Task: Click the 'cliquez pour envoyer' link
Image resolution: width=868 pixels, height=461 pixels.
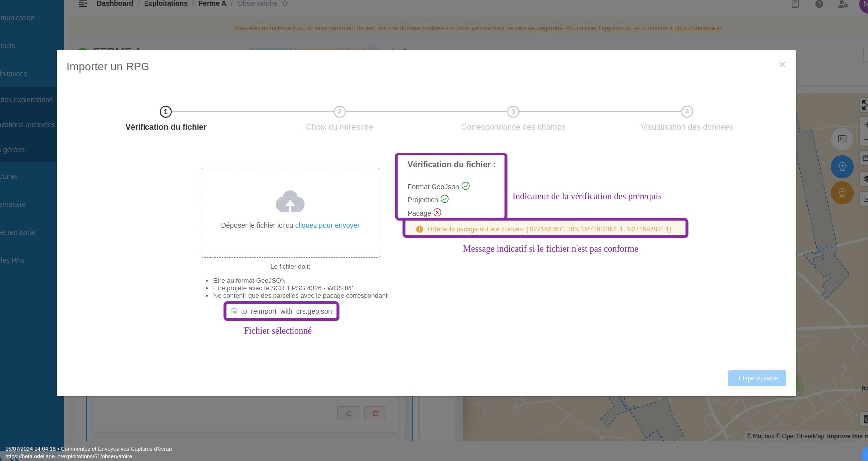Action: coord(327,225)
